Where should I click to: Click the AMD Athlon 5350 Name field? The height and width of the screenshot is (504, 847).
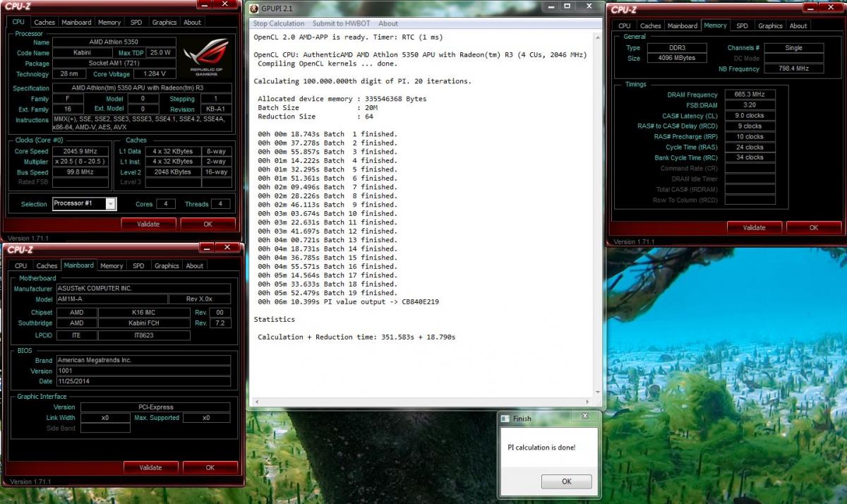115,42
